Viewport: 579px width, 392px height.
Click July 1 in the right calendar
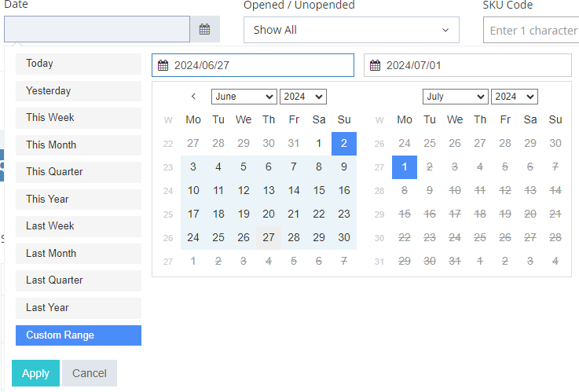point(405,167)
